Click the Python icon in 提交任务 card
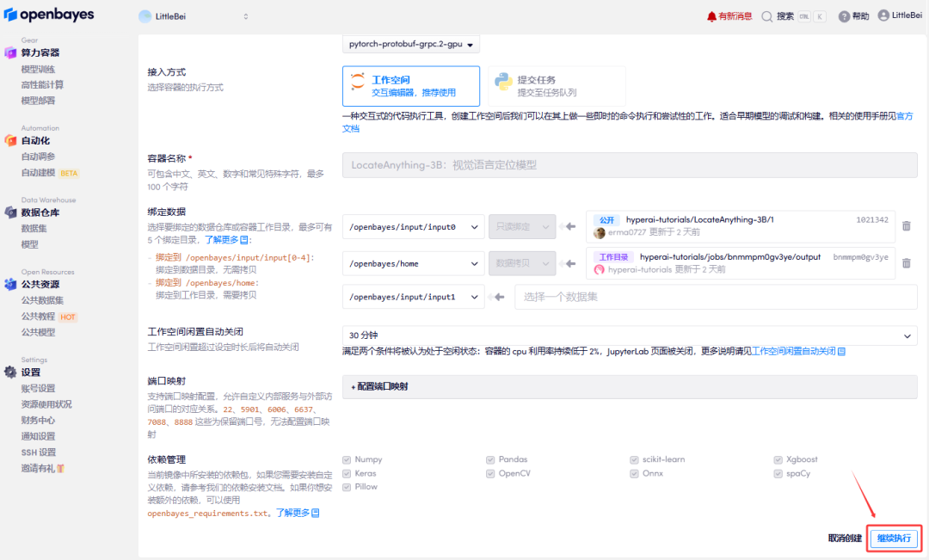The width and height of the screenshot is (929, 560). click(503, 82)
